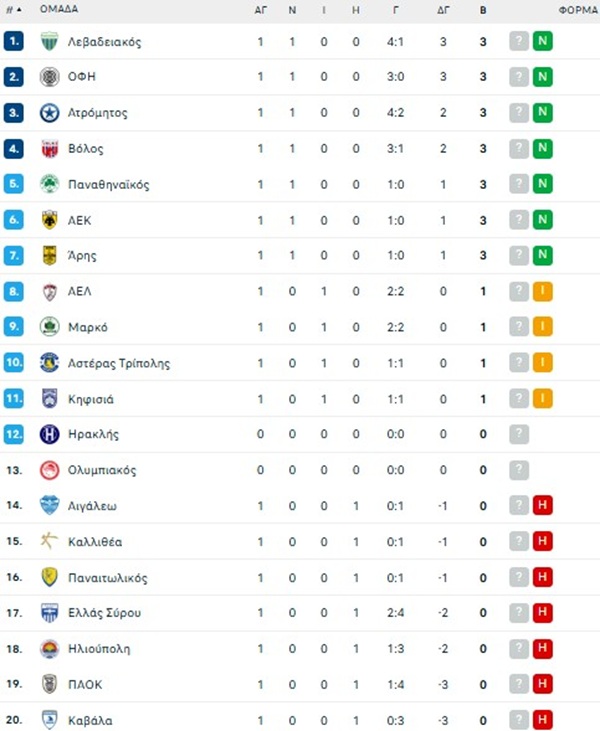Click the Καλλιθέα team logo
The image size is (600, 731).
49,541
